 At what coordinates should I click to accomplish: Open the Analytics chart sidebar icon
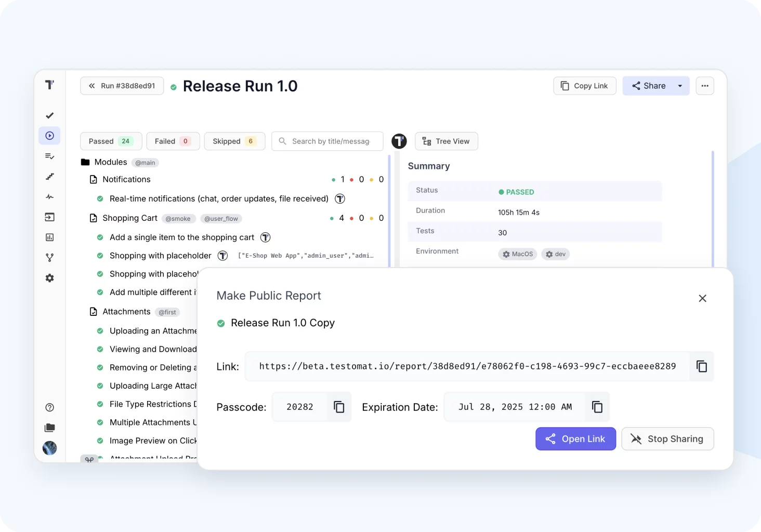pyautogui.click(x=50, y=237)
